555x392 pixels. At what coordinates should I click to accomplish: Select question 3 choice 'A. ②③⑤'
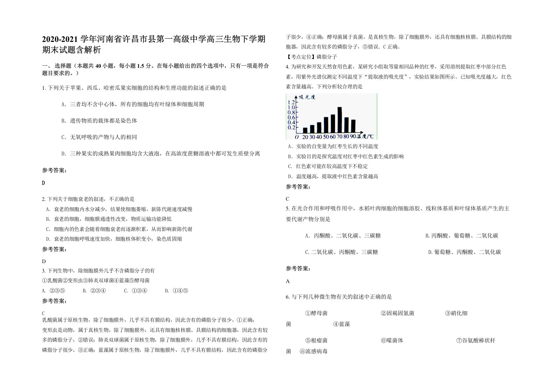[54, 291]
